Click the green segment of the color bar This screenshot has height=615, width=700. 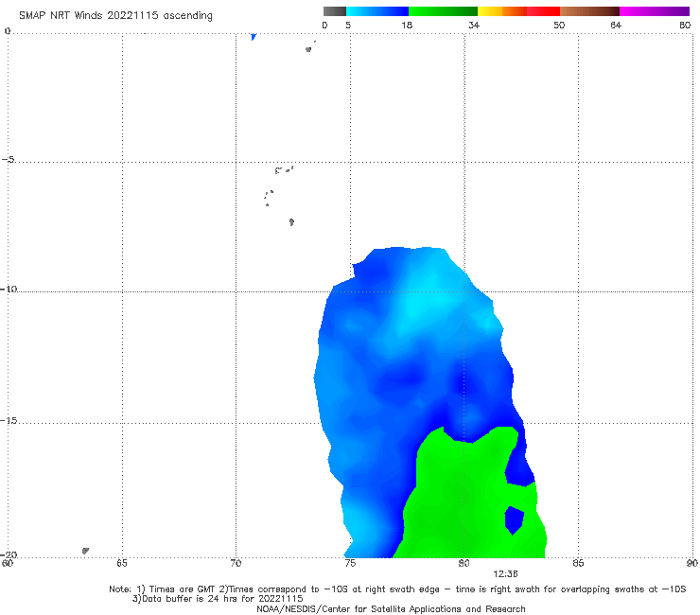tap(443, 11)
